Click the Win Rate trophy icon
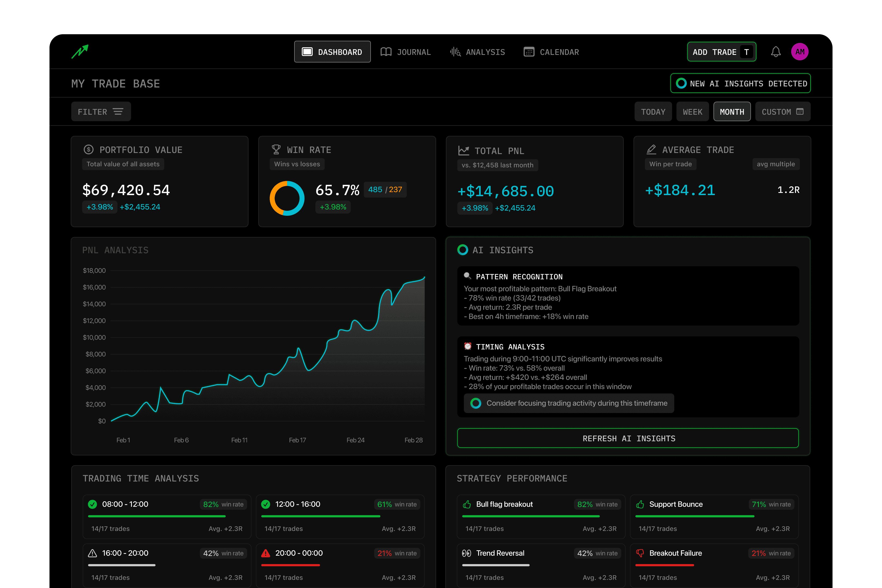Screen dimensions: 882x588 point(276,150)
